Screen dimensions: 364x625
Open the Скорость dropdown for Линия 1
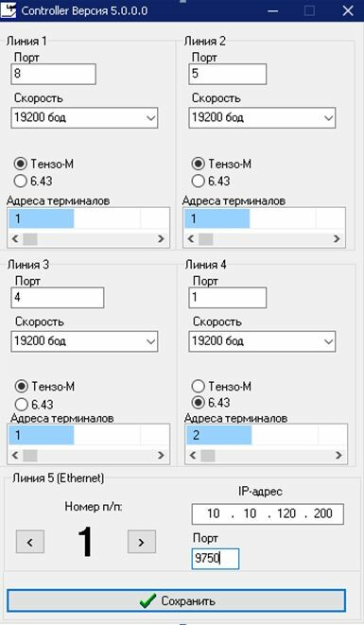click(x=84, y=117)
